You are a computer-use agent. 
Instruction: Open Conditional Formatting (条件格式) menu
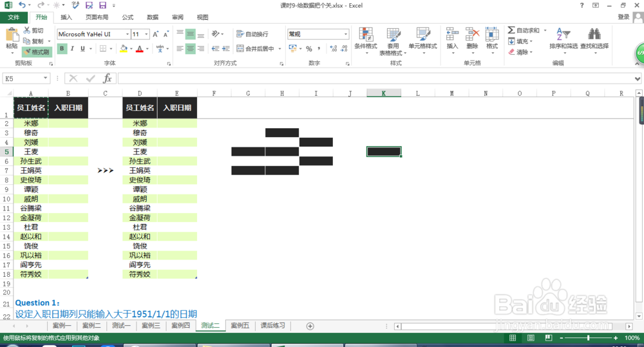pyautogui.click(x=366, y=41)
